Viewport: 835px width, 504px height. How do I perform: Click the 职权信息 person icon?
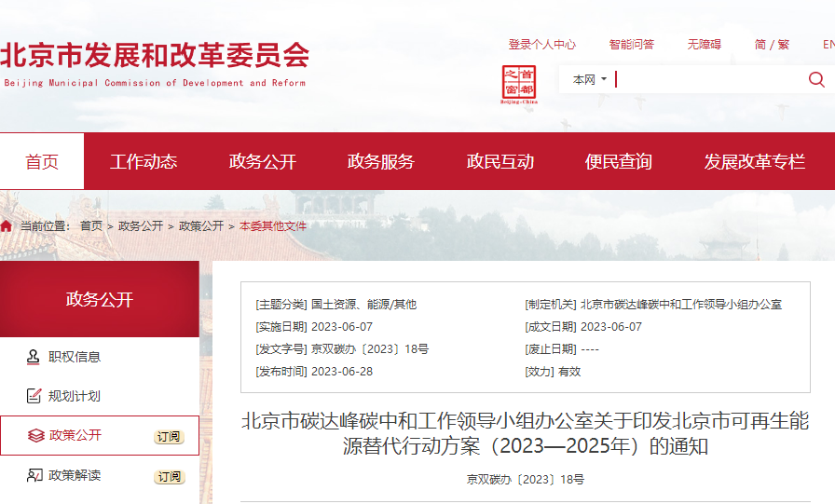(x=34, y=357)
